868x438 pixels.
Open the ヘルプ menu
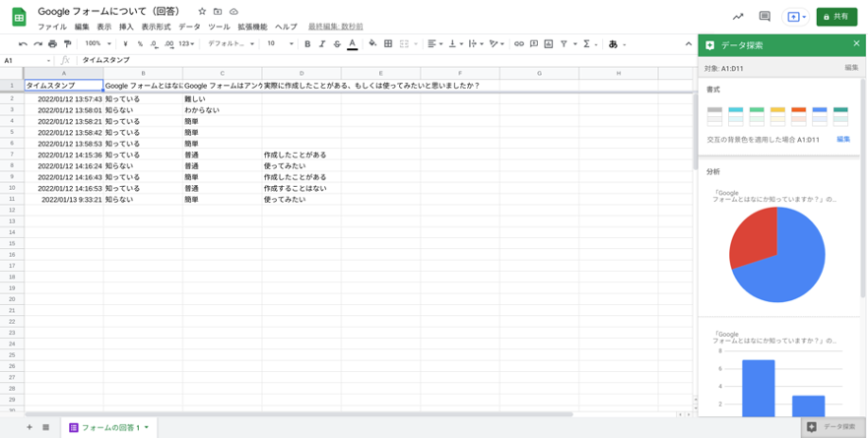point(286,27)
